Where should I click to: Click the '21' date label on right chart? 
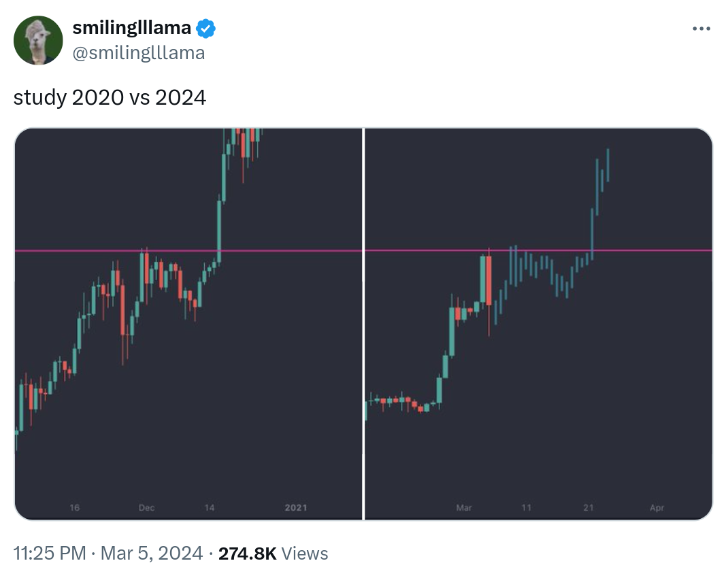[x=589, y=508]
